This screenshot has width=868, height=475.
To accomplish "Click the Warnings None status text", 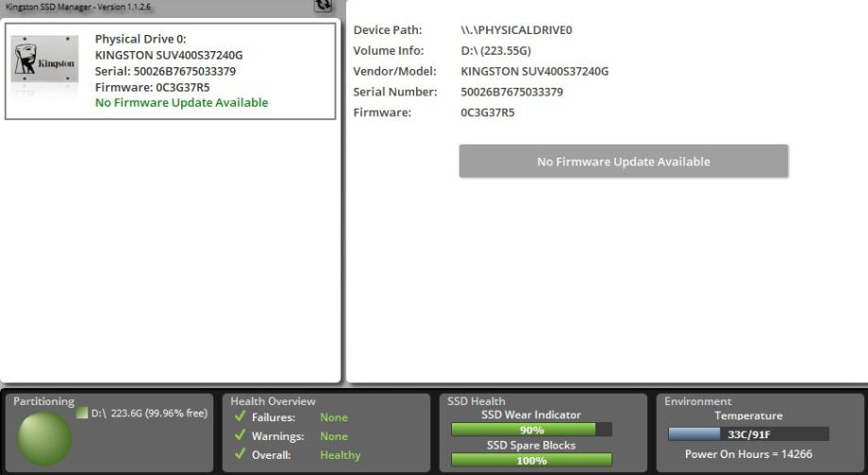I will coord(334,436).
